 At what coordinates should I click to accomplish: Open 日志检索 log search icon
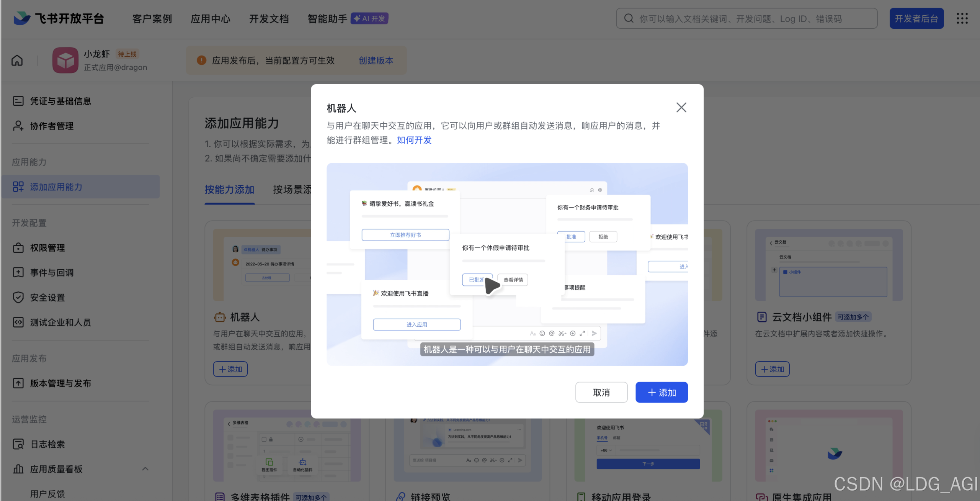[x=18, y=444]
